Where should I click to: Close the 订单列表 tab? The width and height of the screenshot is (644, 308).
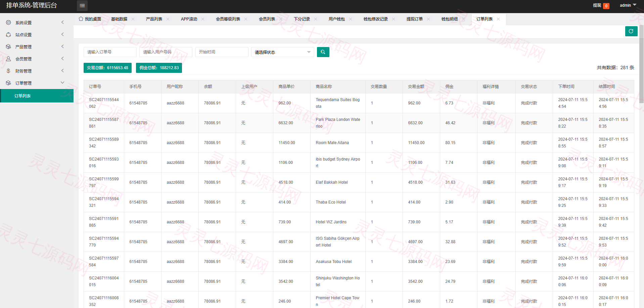point(498,19)
